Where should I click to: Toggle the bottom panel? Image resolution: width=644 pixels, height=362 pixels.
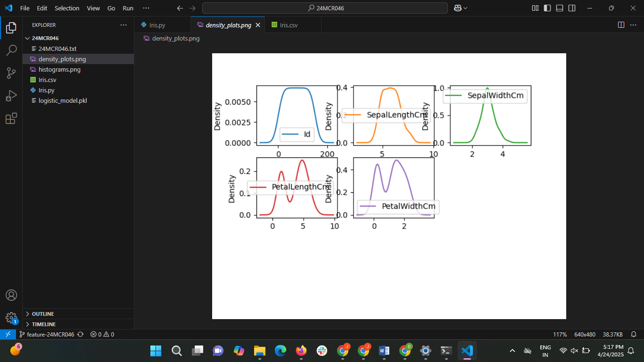pyautogui.click(x=560, y=8)
